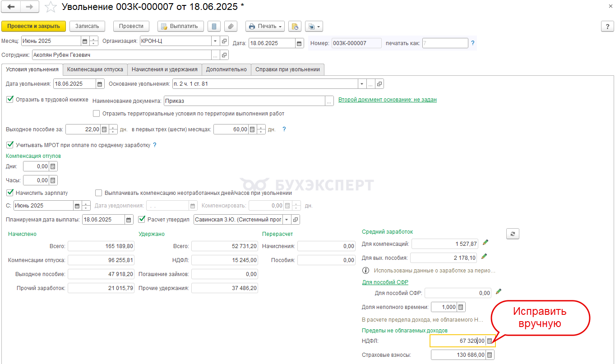Open calendar for С: Июнь 2025 field

77,206
